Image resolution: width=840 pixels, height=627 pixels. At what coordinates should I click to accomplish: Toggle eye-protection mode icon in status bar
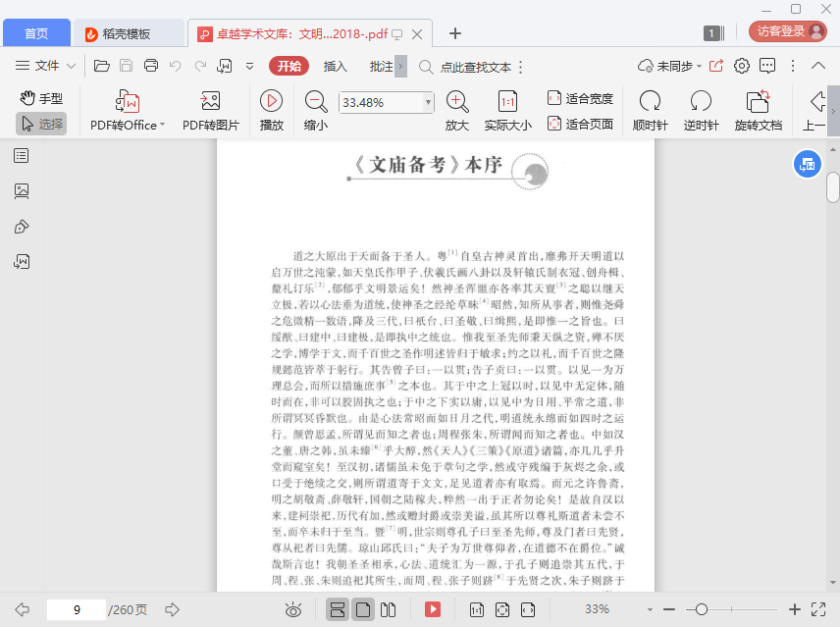click(293, 609)
